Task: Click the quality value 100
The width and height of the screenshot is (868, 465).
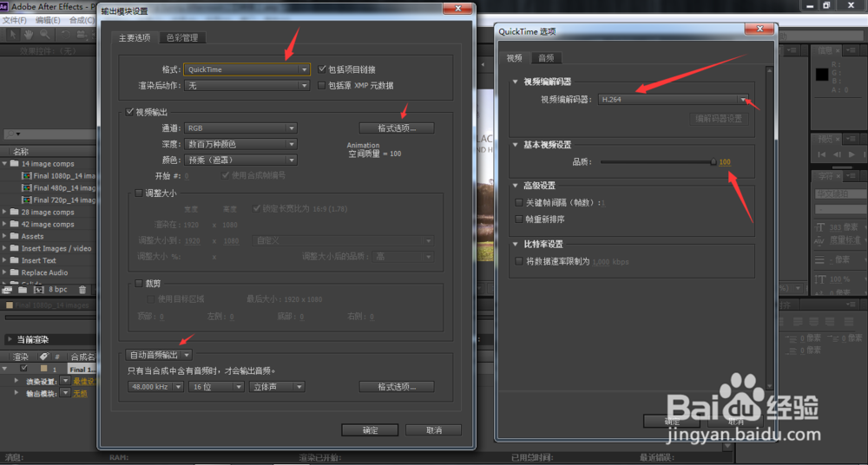Action: coord(725,162)
